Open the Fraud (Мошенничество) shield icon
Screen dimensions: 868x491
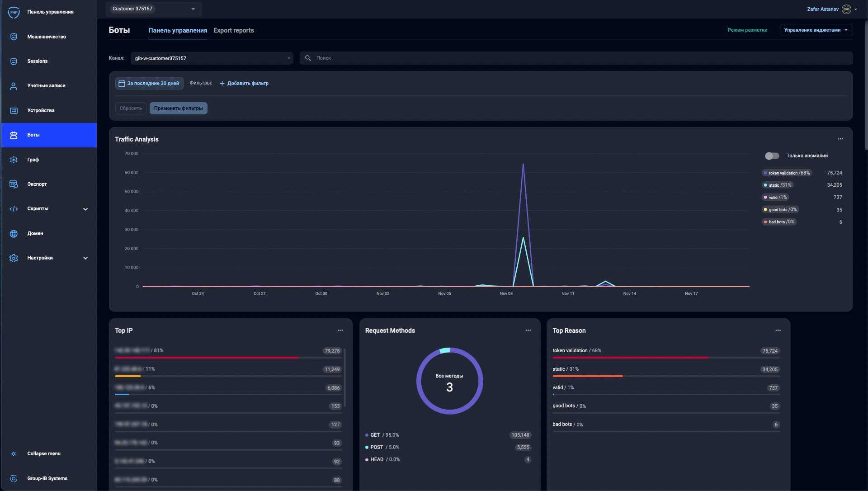coord(14,37)
